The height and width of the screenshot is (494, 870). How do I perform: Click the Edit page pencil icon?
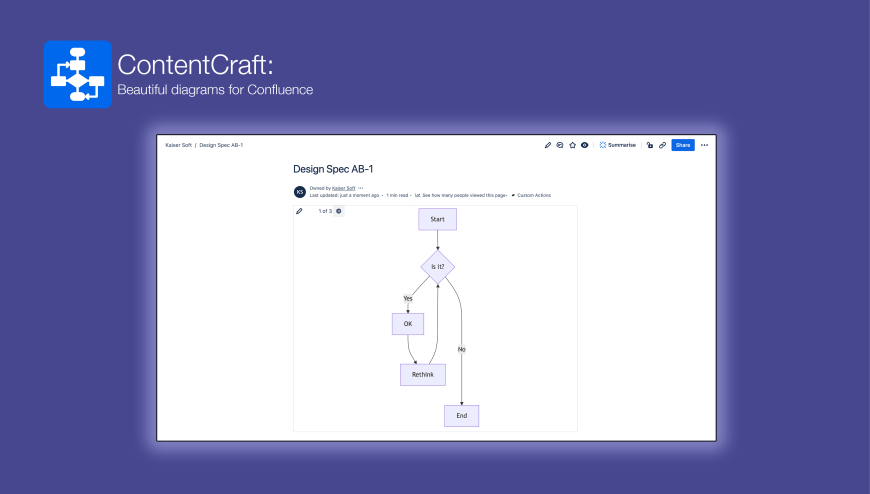point(548,145)
